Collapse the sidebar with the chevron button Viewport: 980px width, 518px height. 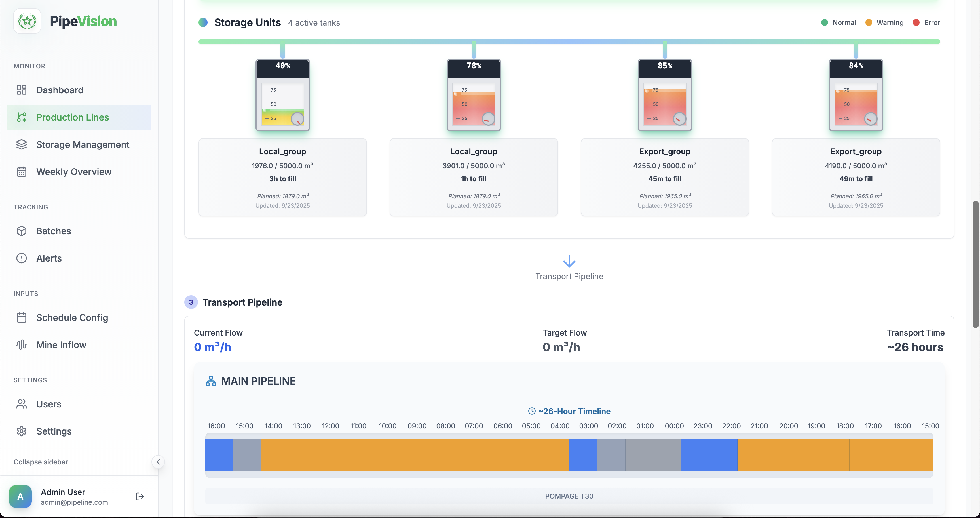point(158,462)
